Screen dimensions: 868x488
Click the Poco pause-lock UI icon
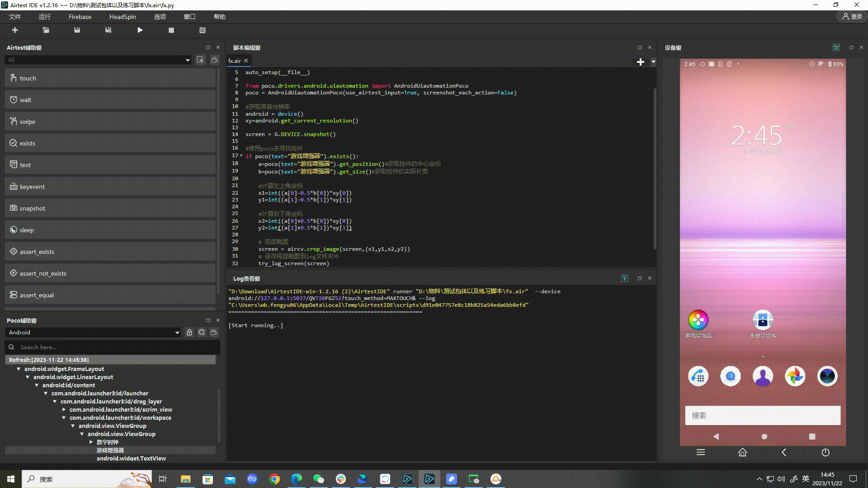189,333
